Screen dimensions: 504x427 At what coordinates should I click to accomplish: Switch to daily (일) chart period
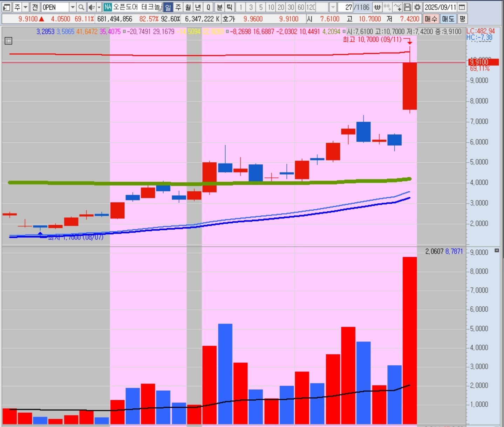[168, 7]
